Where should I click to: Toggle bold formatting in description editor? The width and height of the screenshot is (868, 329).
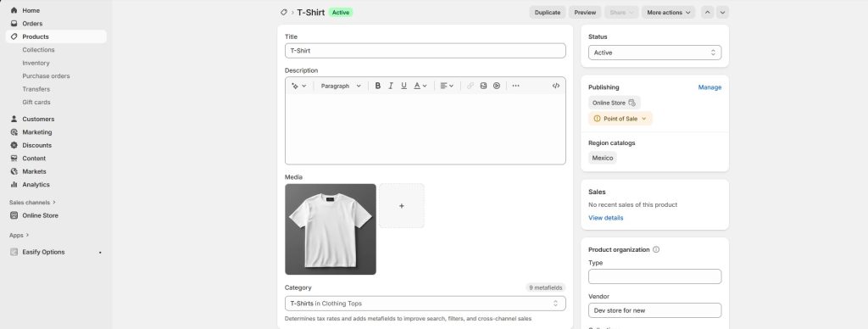click(x=377, y=86)
